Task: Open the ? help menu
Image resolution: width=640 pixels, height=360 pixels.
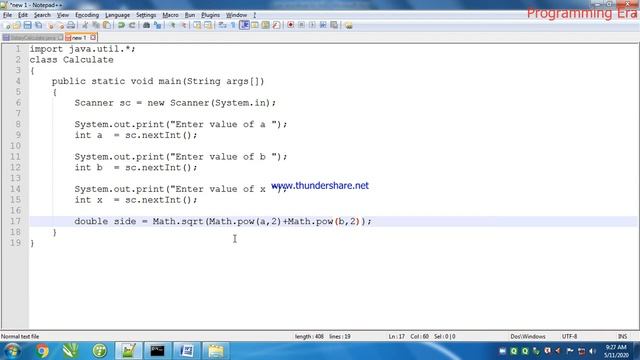Action: [254, 15]
